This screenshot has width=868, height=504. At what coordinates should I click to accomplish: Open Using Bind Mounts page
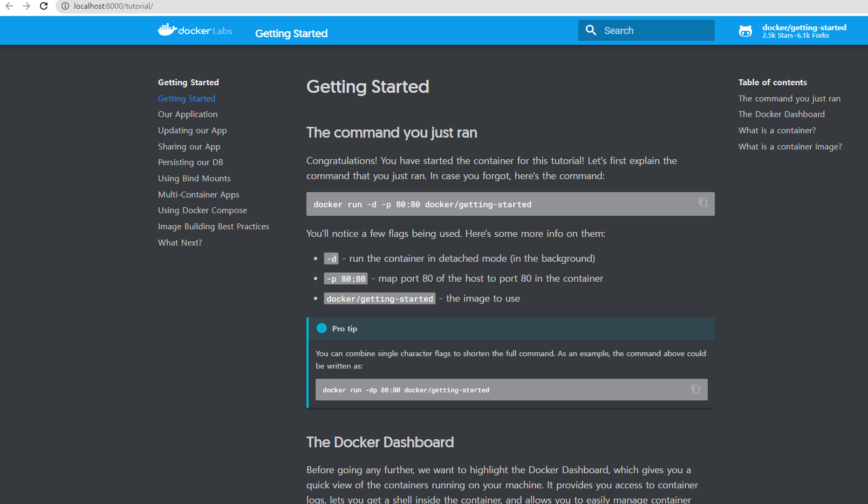click(x=194, y=179)
